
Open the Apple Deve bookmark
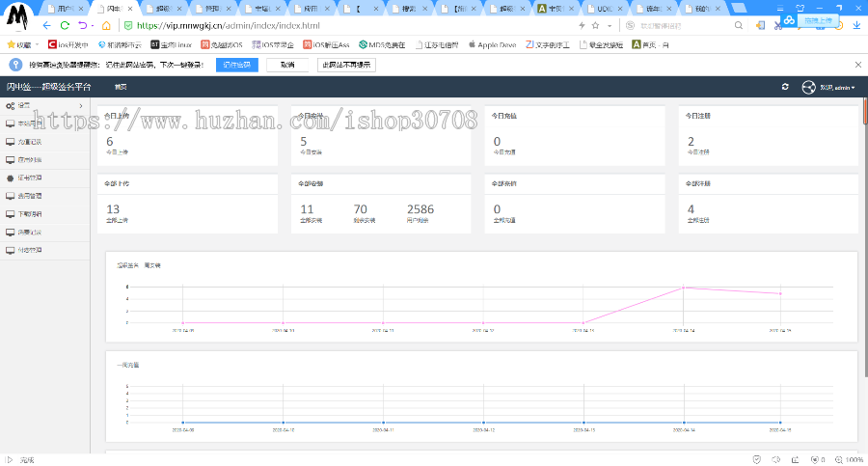coord(492,45)
